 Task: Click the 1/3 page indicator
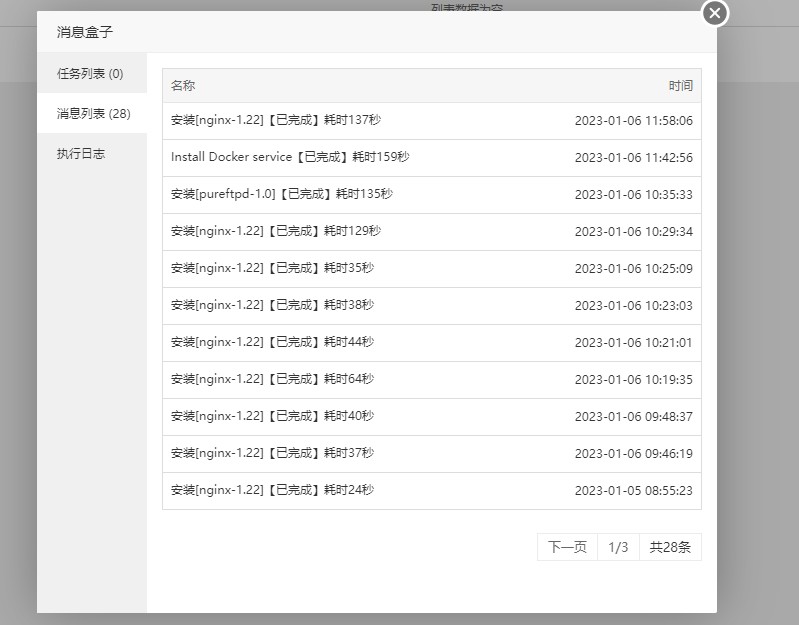[x=618, y=547]
